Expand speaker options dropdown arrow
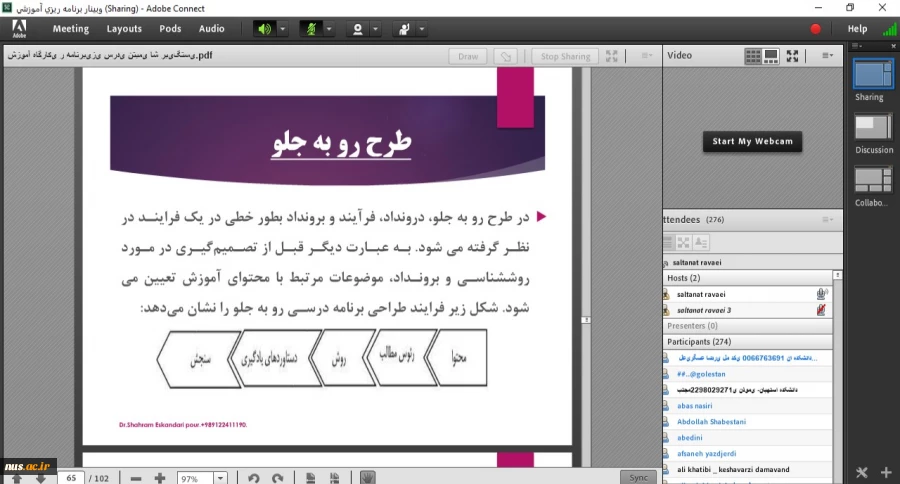This screenshot has height=484, width=900. point(282,29)
